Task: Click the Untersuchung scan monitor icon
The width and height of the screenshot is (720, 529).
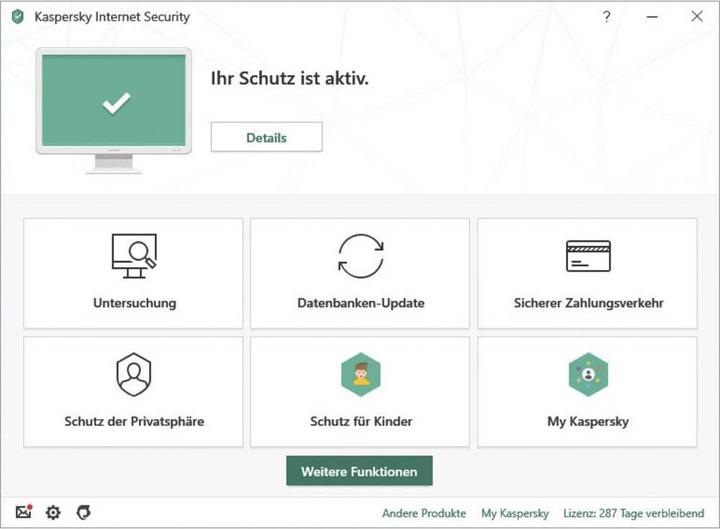Action: coord(134,256)
